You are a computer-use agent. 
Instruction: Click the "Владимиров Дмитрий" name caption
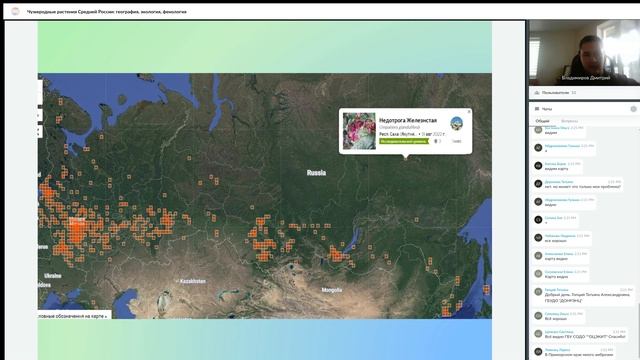[x=586, y=78]
